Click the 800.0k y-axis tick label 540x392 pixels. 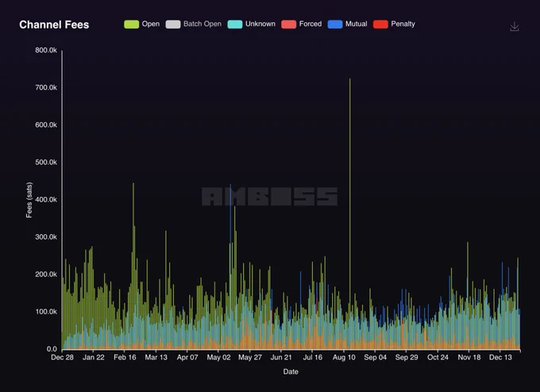coord(45,50)
